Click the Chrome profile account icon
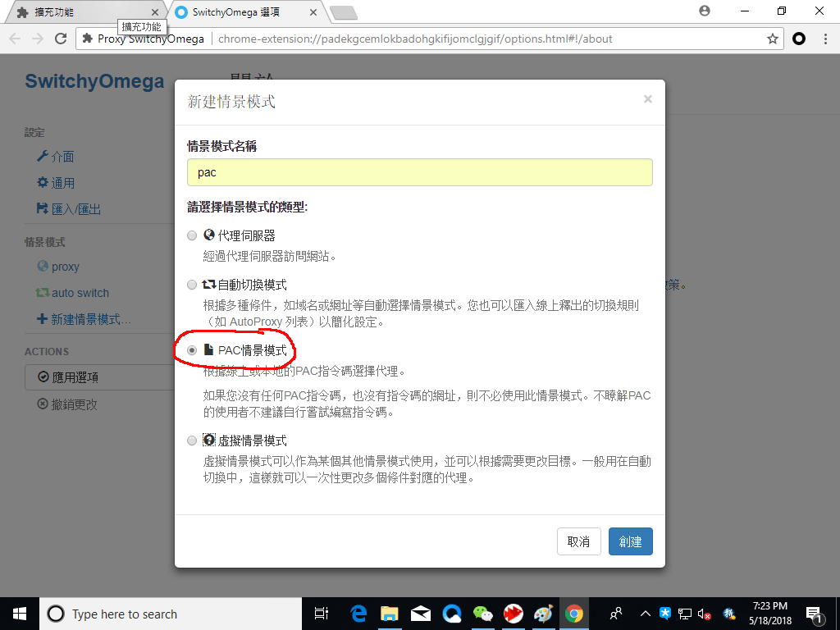Screen dimensions: 840x630 click(705, 11)
